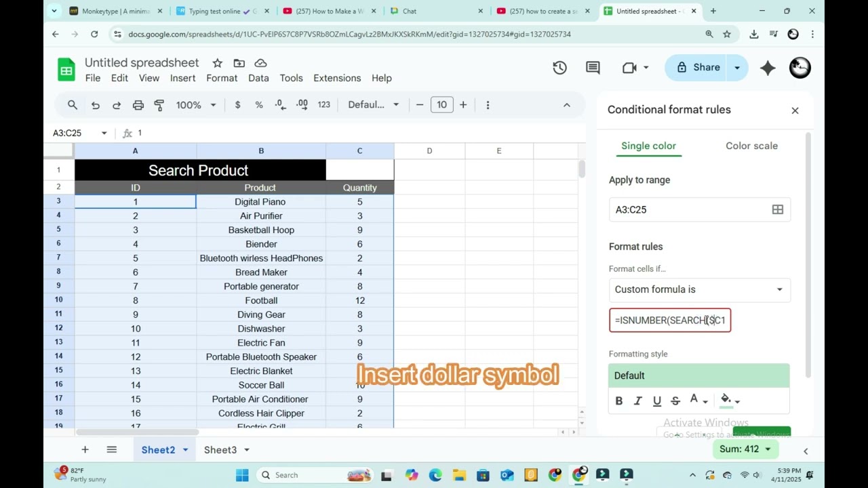
Task: Select data range grid icon
Action: 778,209
